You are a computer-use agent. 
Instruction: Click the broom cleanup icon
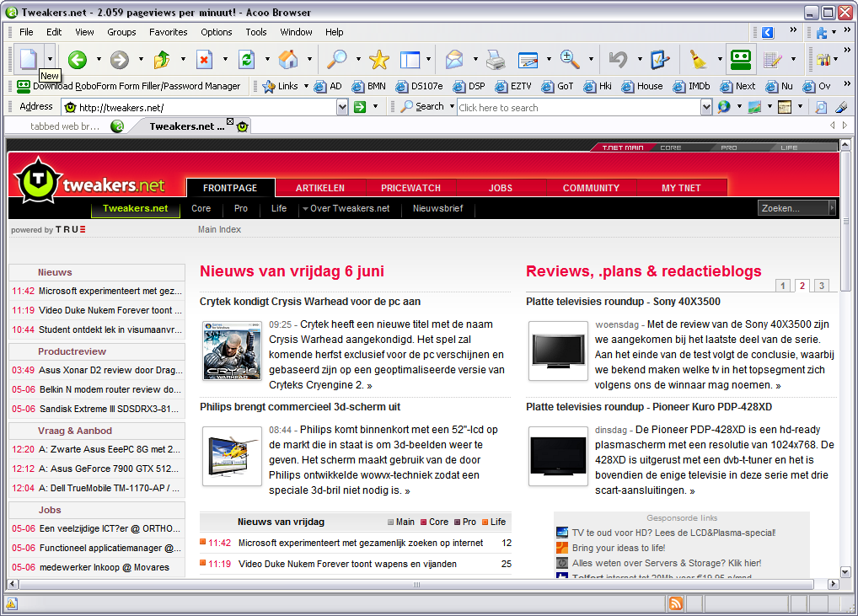(698, 59)
